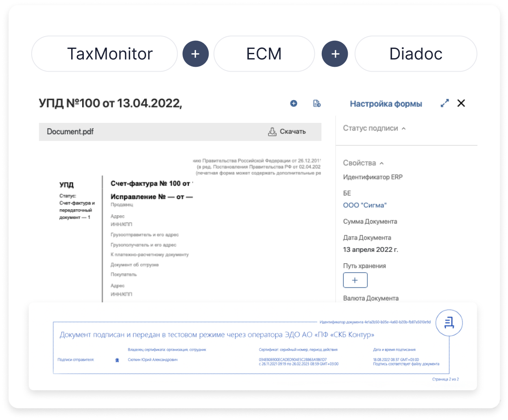This screenshot has width=508, height=420.
Task: Click the ECM pill
Action: (x=264, y=54)
